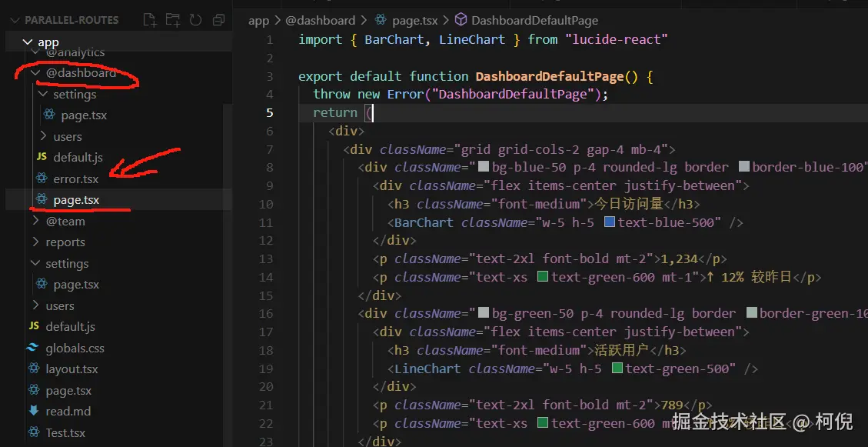Select the highlighted page.tsx in @dashboard
The height and width of the screenshot is (447, 868).
pos(76,200)
